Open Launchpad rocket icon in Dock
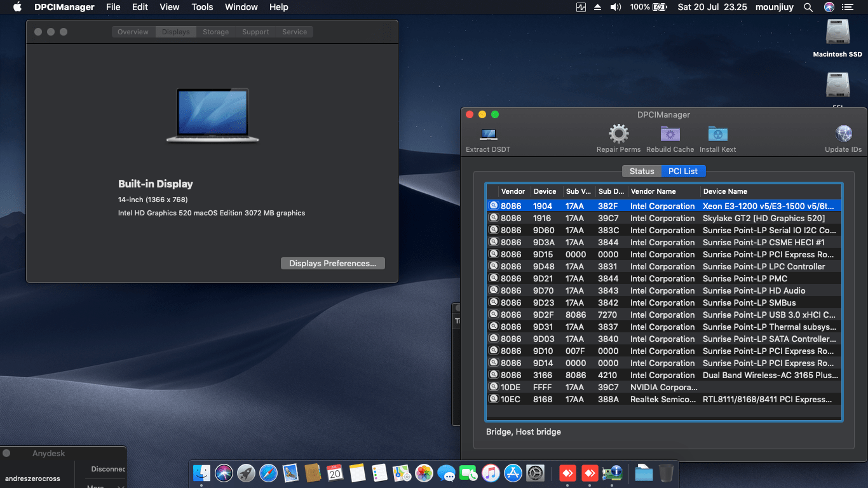 (246, 473)
